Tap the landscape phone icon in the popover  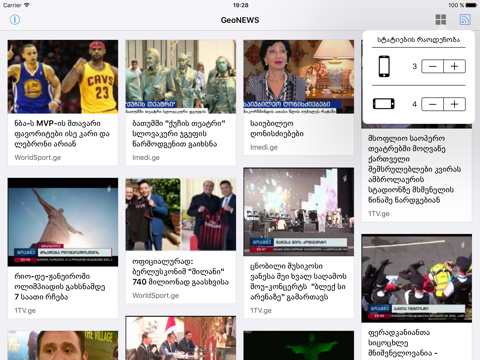tap(384, 104)
